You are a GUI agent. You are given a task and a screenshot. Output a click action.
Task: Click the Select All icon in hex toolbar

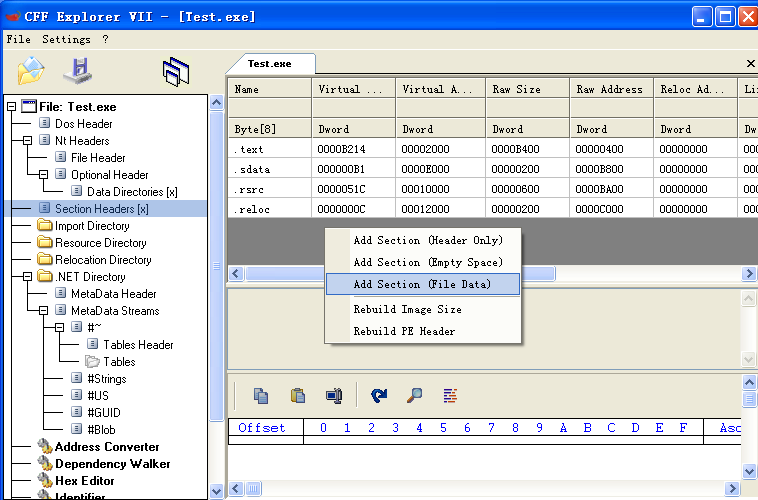click(x=334, y=396)
